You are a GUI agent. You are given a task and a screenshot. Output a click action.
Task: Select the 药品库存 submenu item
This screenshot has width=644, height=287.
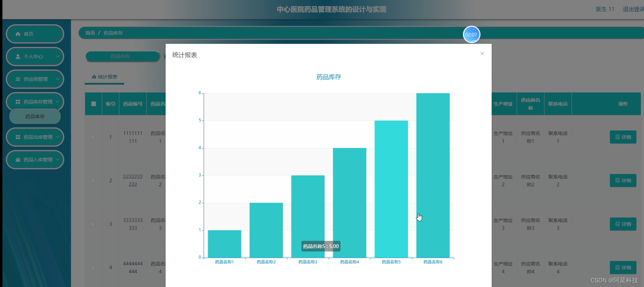(x=35, y=117)
